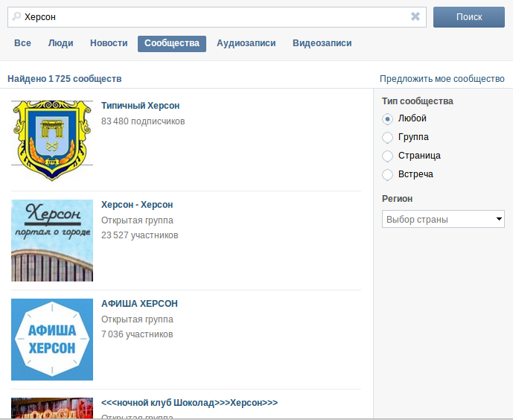513x420 pixels.
Task: Choose the Страница radio option
Action: point(387,156)
